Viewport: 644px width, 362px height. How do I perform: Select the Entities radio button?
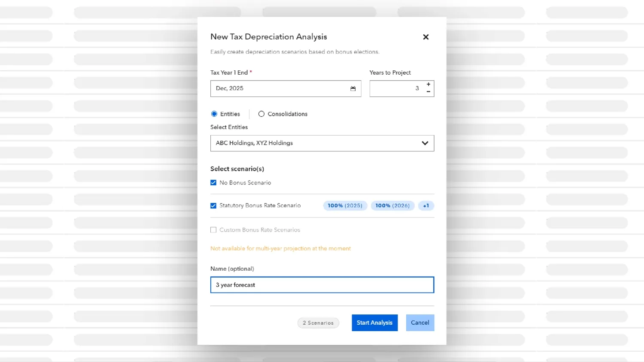(x=214, y=114)
